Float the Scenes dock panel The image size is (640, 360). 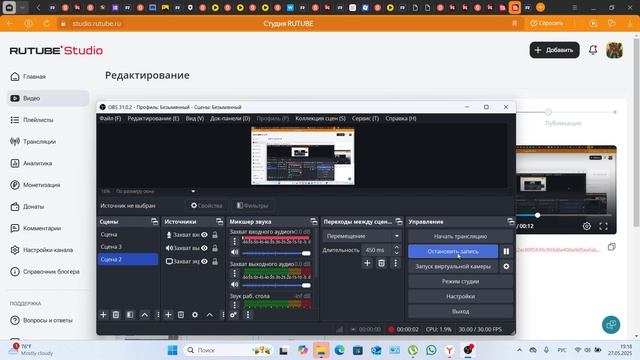click(x=154, y=222)
